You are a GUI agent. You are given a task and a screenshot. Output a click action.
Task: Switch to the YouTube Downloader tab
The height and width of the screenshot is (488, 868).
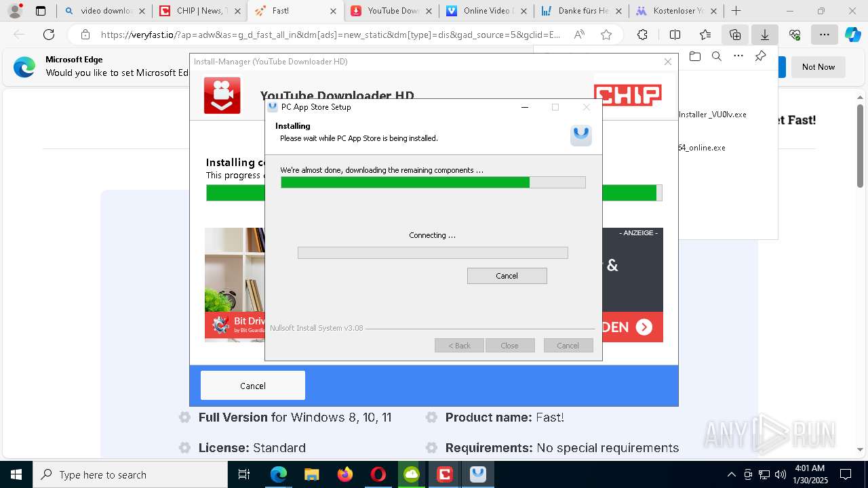(x=391, y=11)
